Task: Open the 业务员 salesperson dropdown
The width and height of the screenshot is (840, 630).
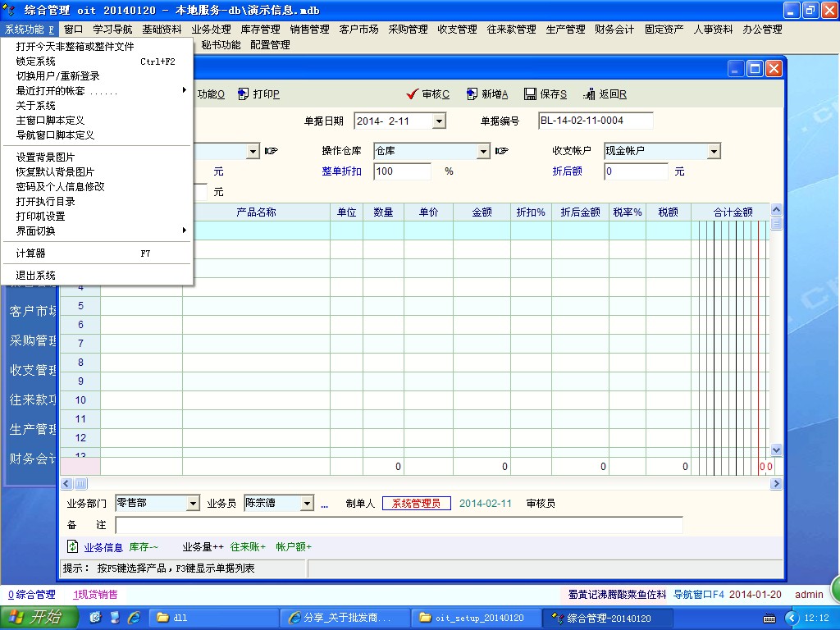Action: [308, 504]
